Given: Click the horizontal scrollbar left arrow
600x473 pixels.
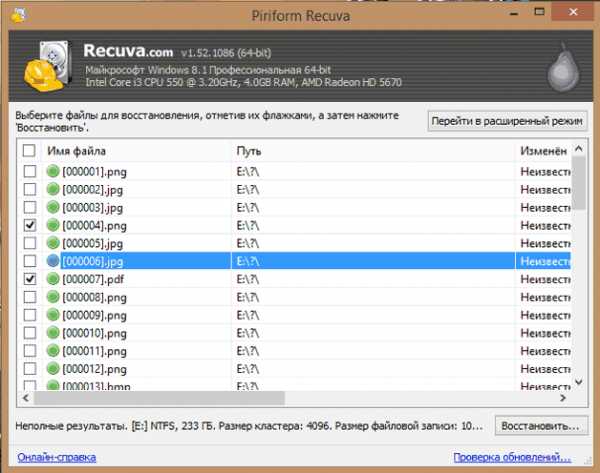Looking at the screenshot, I should (x=26, y=398).
